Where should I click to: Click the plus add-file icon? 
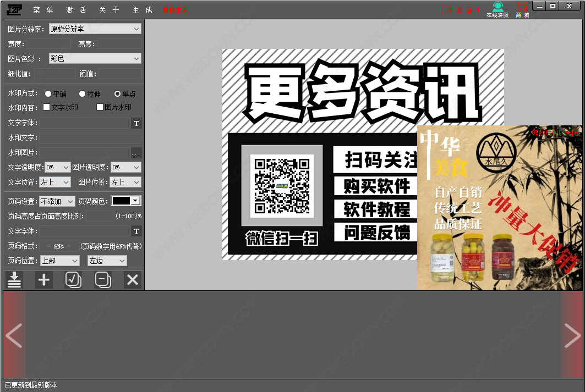43,280
